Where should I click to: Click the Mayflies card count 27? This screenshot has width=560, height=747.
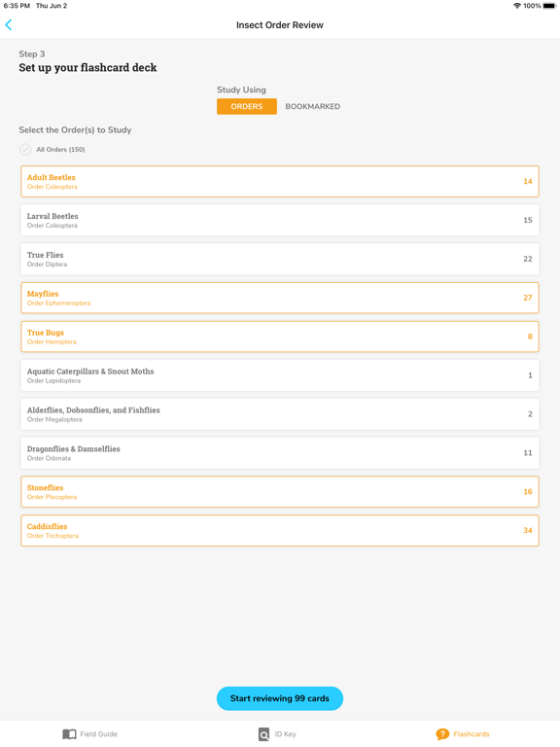pyautogui.click(x=528, y=298)
